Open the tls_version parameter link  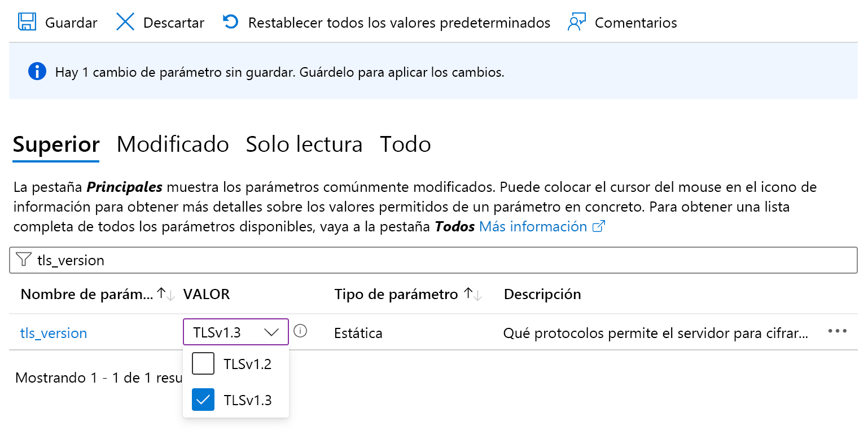click(x=54, y=333)
